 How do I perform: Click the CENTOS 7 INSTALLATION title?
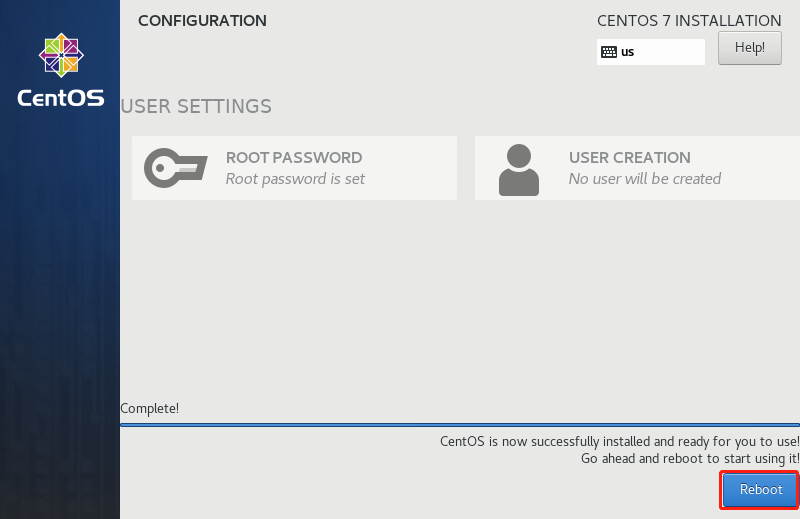tap(689, 20)
